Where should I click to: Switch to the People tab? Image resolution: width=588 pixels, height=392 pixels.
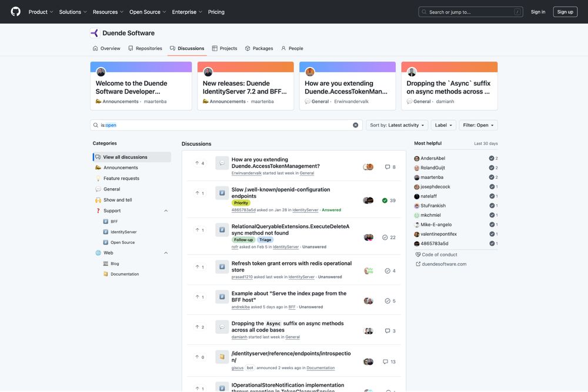(x=292, y=48)
